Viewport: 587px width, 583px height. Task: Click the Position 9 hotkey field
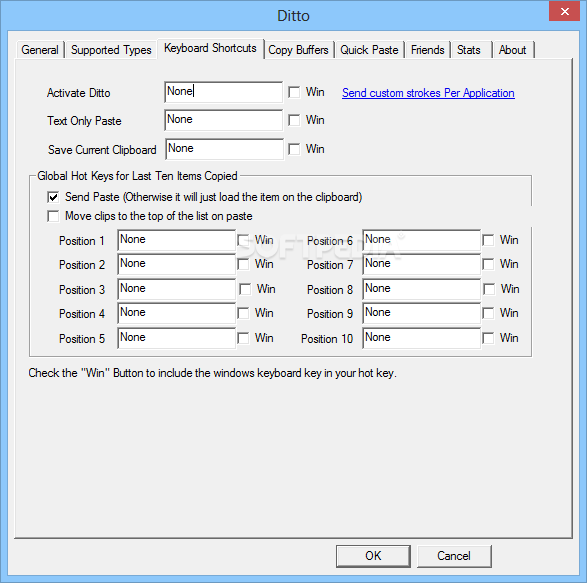tap(422, 313)
